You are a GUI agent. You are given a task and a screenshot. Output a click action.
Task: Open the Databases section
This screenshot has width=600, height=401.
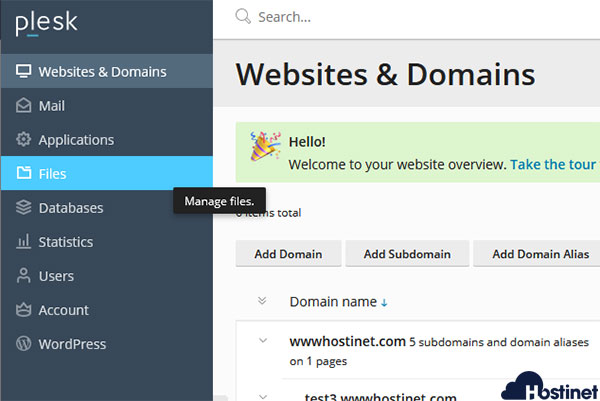tap(107, 207)
